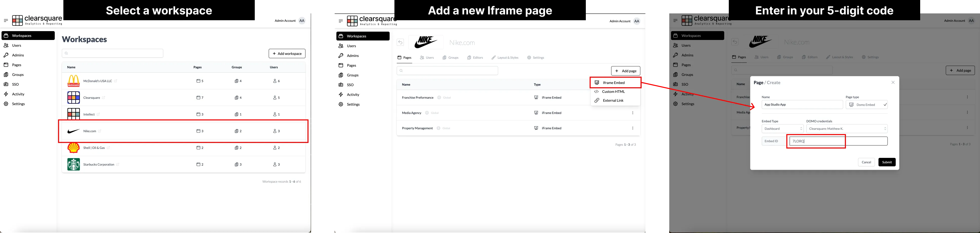Open the DOMO credentials dropdown

click(847, 129)
